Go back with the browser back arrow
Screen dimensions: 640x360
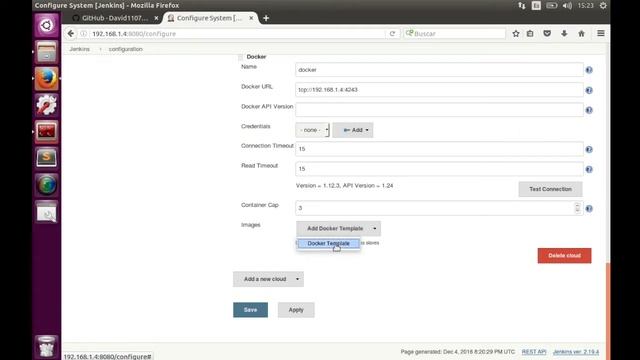point(71,33)
